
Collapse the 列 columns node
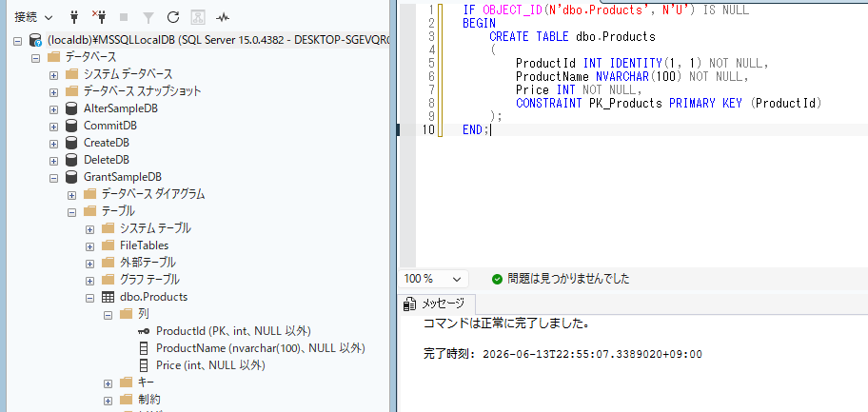tap(108, 315)
